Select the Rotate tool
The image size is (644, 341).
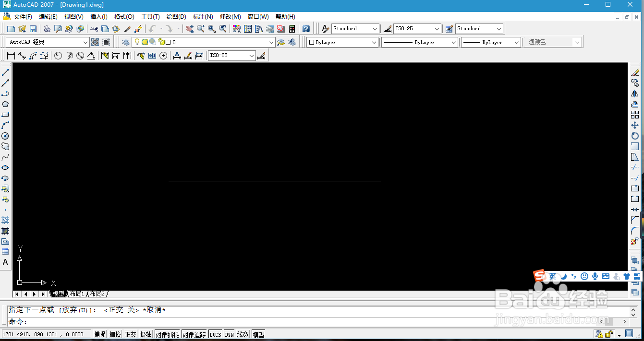pyautogui.click(x=635, y=136)
